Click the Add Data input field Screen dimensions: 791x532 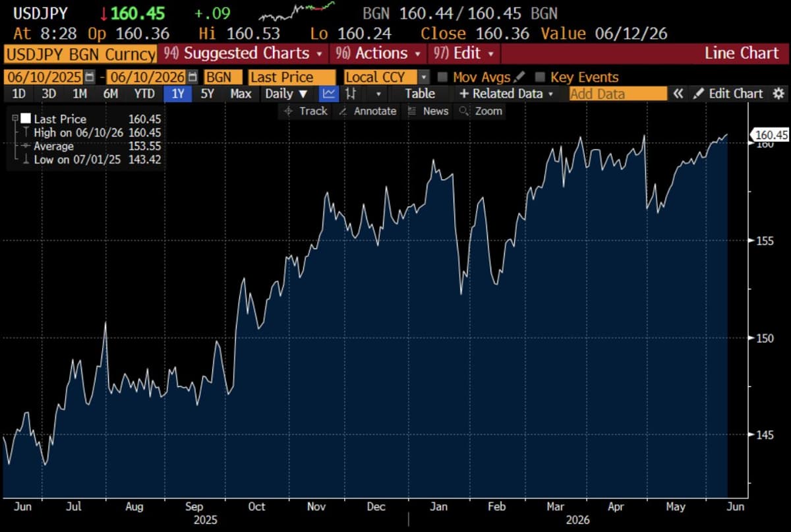click(618, 94)
